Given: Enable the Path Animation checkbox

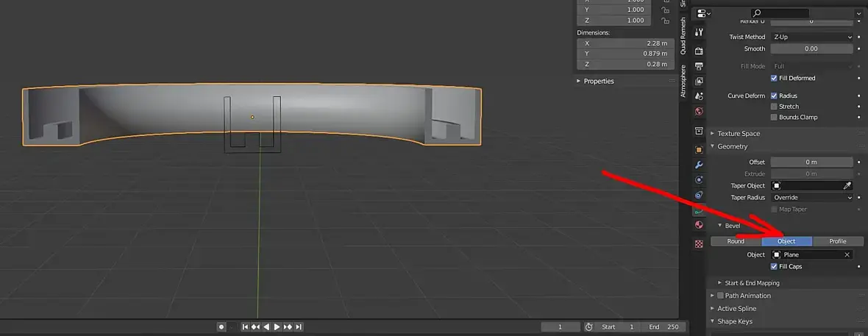Looking at the screenshot, I should [x=721, y=296].
